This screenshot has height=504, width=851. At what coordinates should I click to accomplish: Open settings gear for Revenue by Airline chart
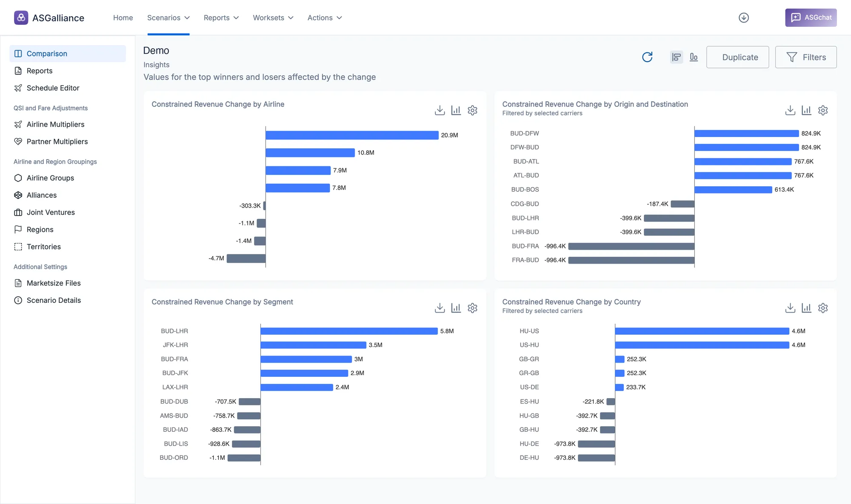point(472,110)
